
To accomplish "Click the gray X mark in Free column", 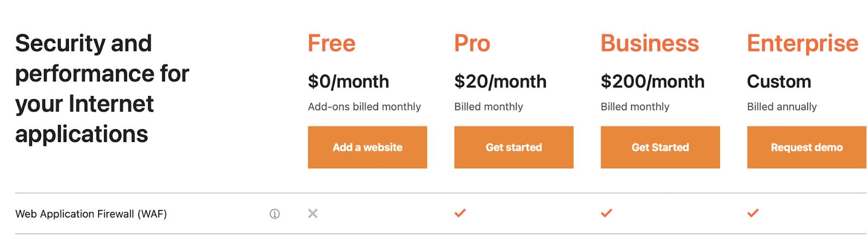I will [313, 214].
